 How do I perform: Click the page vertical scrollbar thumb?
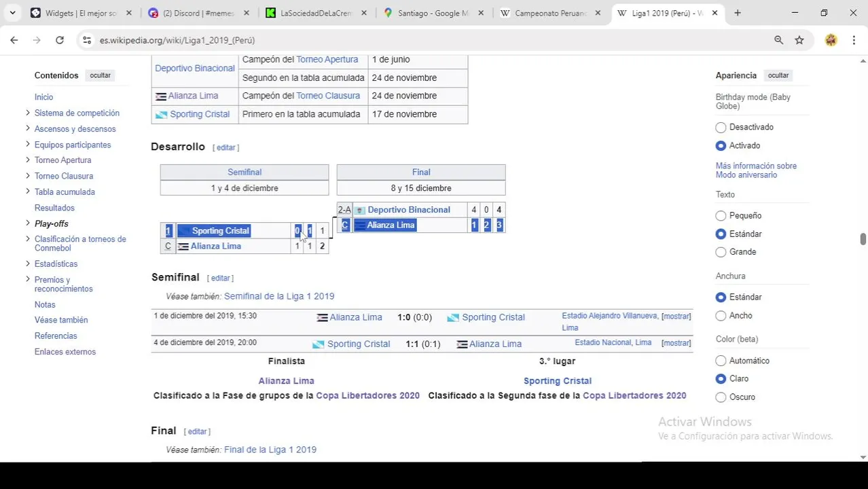pyautogui.click(x=863, y=239)
